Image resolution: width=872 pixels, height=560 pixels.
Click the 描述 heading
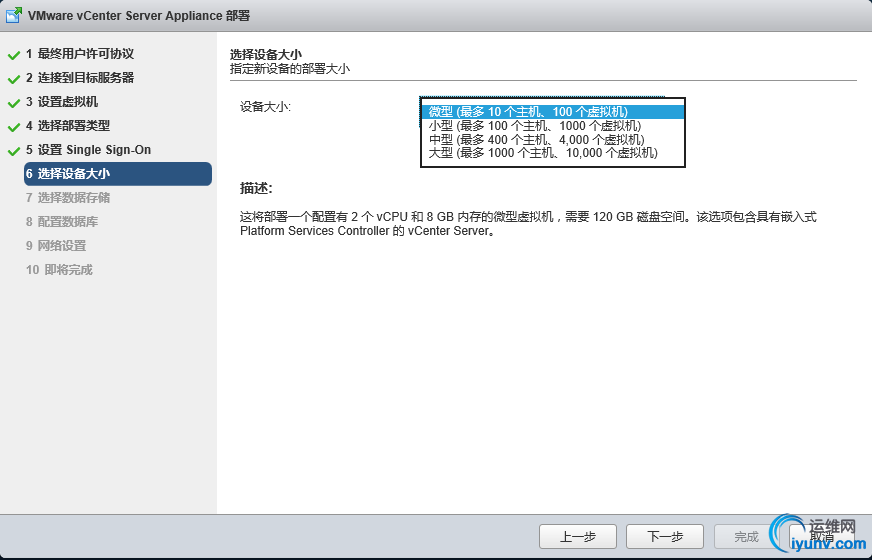[256, 189]
